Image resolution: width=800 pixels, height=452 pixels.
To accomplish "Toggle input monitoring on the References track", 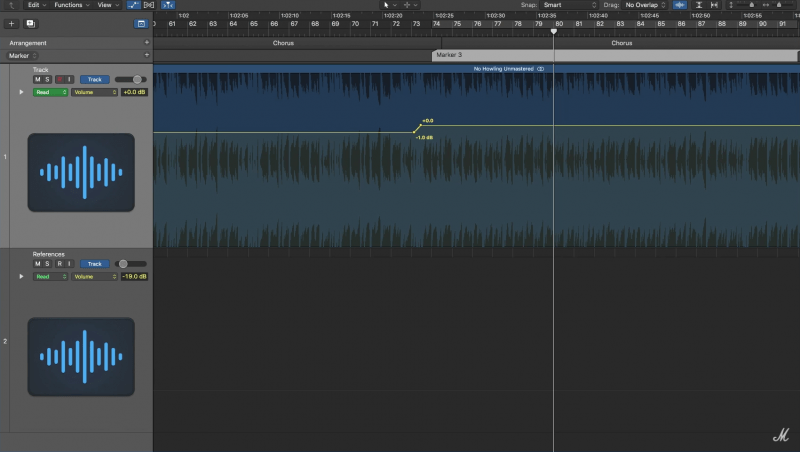I will [x=69, y=264].
